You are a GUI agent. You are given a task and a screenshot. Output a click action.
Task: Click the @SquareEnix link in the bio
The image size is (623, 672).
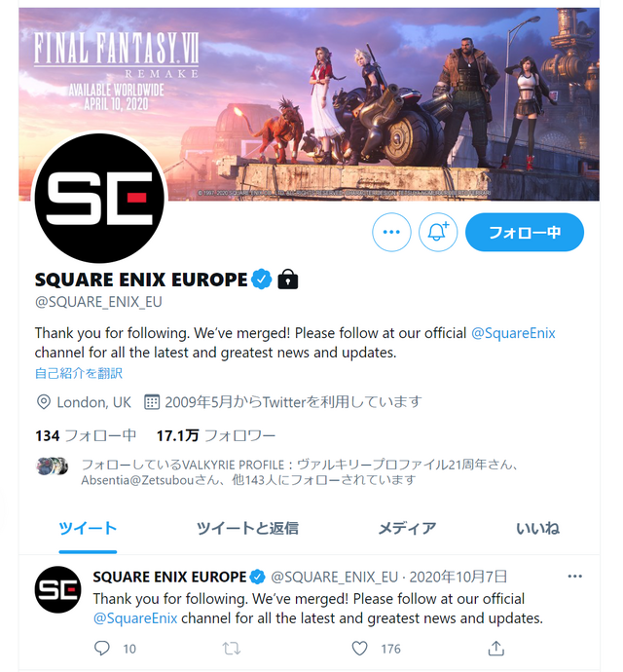pos(513,333)
